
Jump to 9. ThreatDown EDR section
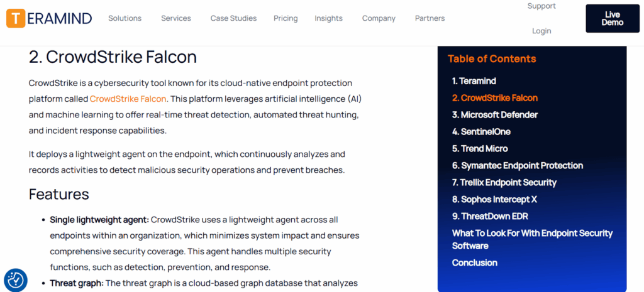click(491, 216)
